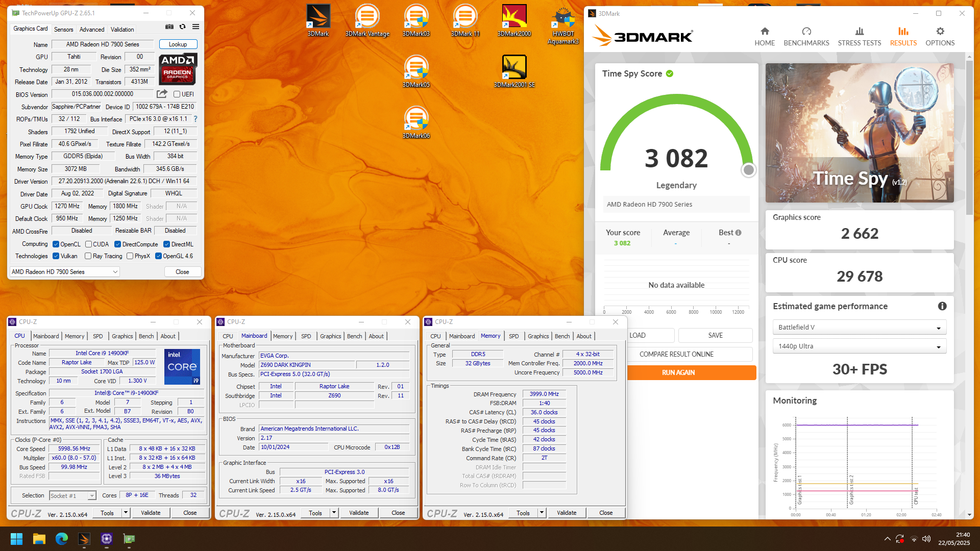
Task: Click GPU-Z screenshot camera icon
Action: tap(169, 27)
